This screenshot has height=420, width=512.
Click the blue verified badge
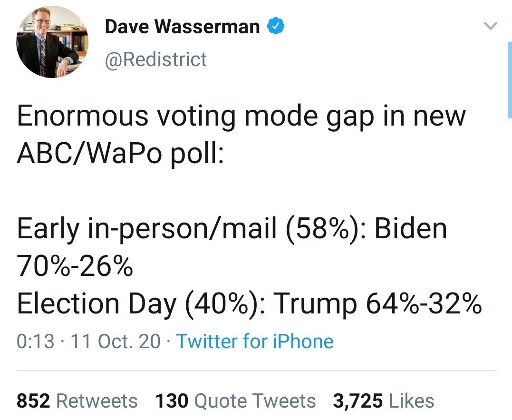click(x=275, y=27)
